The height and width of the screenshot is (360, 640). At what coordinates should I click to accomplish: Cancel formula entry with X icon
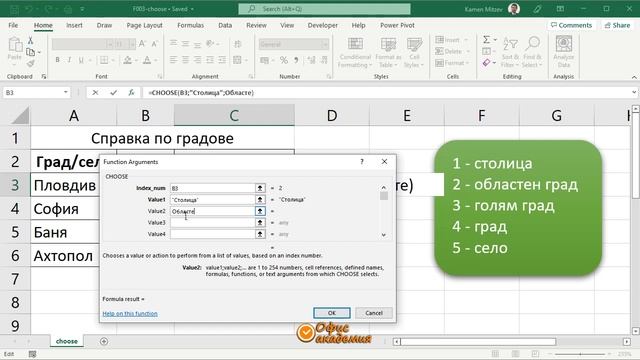tap(95, 93)
